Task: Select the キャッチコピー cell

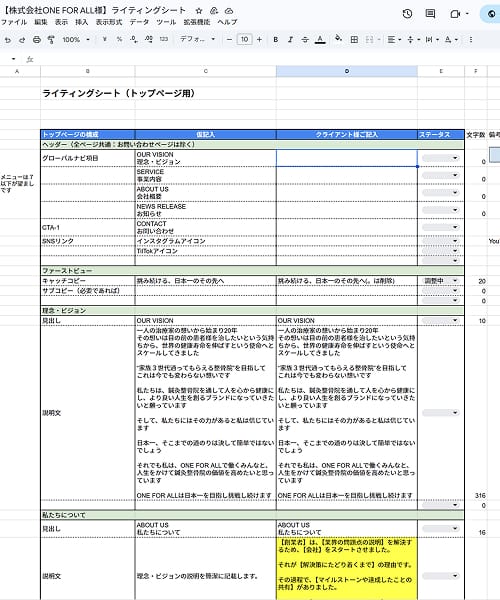Action: click(x=88, y=281)
